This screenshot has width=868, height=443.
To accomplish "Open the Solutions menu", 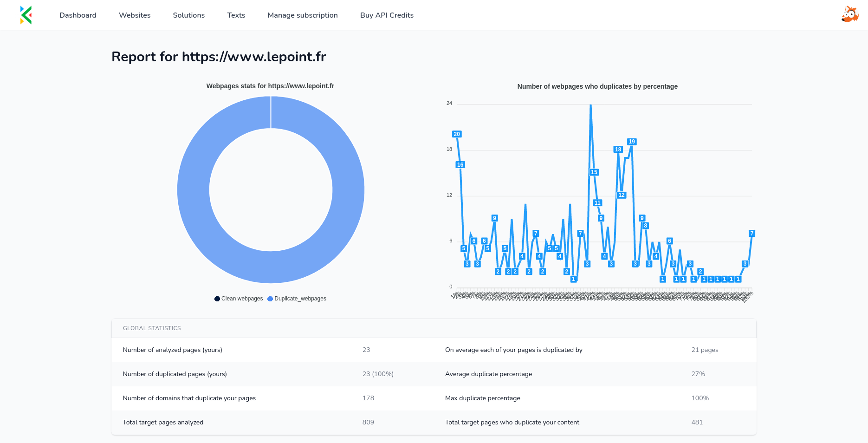I will click(x=189, y=15).
